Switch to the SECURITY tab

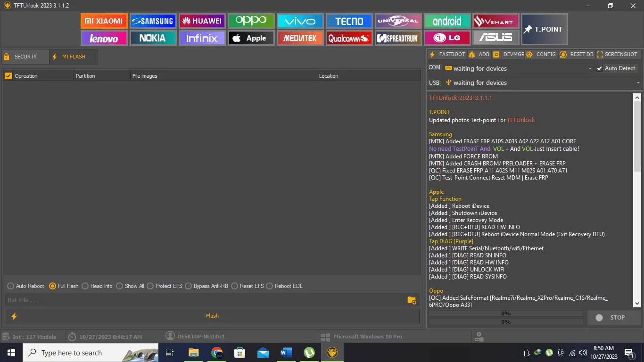(x=25, y=57)
